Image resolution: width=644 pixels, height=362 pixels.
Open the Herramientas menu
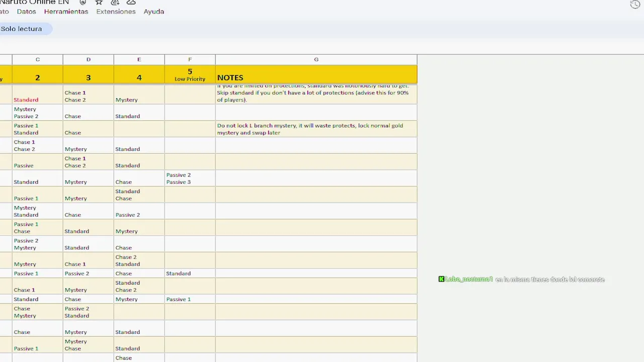click(x=66, y=12)
